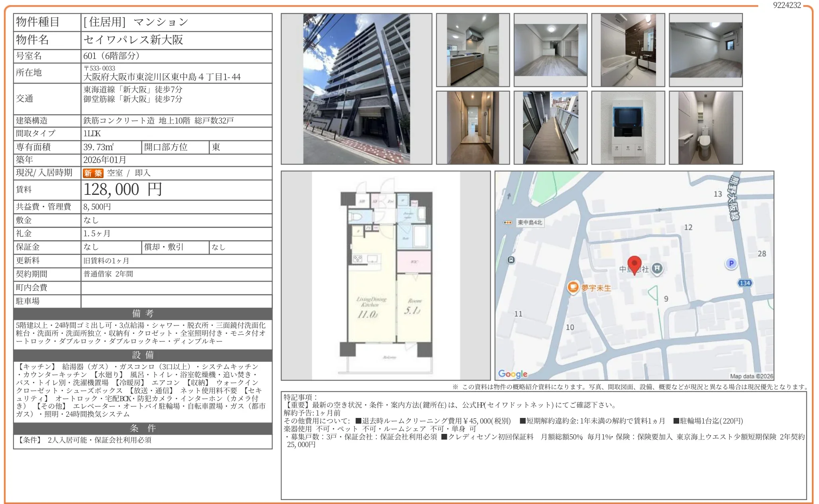Image resolution: width=819 pixels, height=504 pixels.
Task: Click the property name セイワパレス新大阪
Action: (x=133, y=40)
